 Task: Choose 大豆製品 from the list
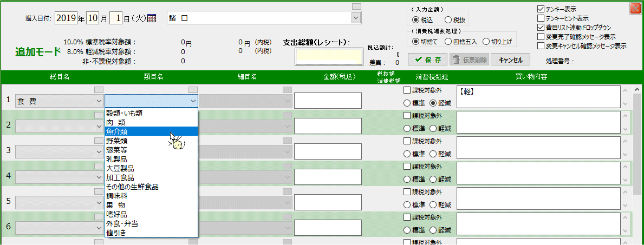151,168
